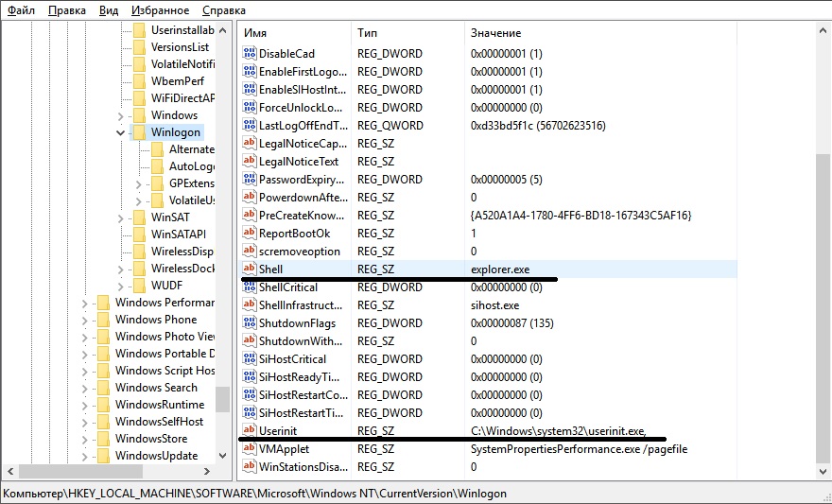
Task: Expand the WUDF key
Action: point(120,286)
